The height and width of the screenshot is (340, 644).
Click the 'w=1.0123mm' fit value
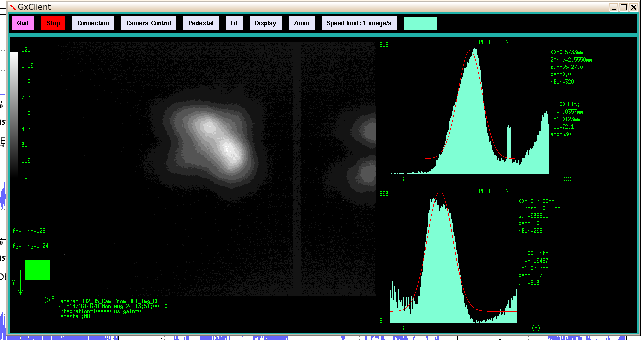point(565,119)
